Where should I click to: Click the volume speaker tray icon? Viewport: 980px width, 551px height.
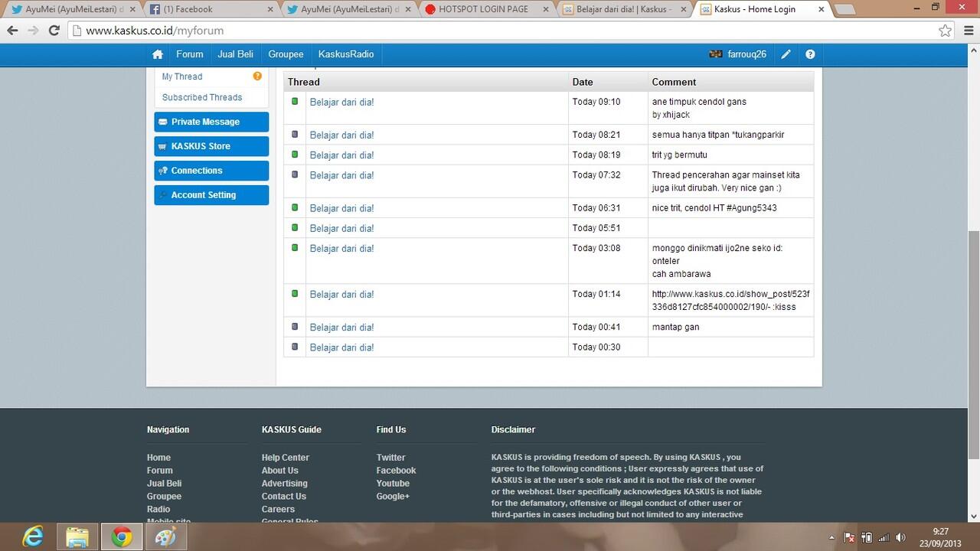pyautogui.click(x=901, y=537)
